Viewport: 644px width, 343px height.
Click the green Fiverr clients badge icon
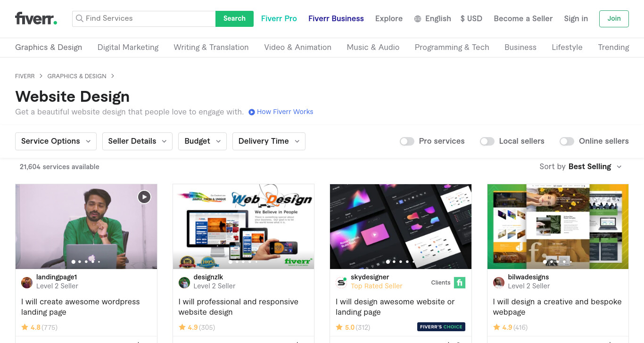(x=460, y=283)
